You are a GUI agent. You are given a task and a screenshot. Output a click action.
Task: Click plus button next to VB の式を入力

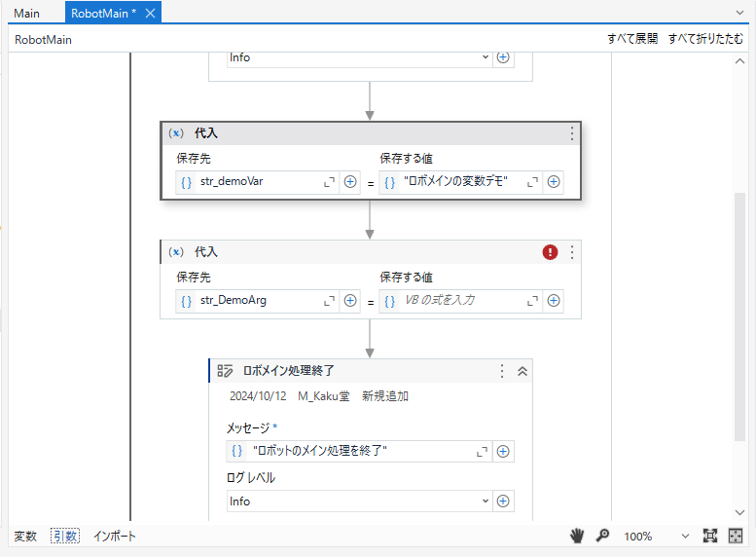click(554, 301)
